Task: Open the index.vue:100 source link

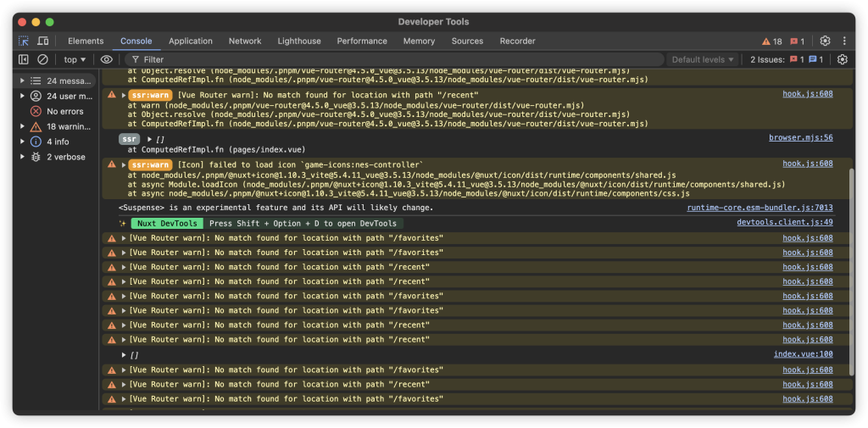Action: [x=803, y=354]
